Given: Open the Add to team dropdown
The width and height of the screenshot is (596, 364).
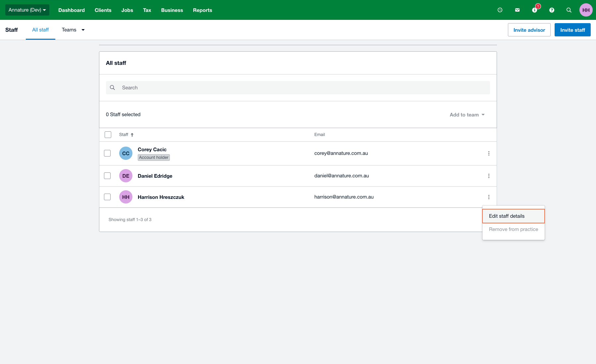Looking at the screenshot, I should click(467, 114).
